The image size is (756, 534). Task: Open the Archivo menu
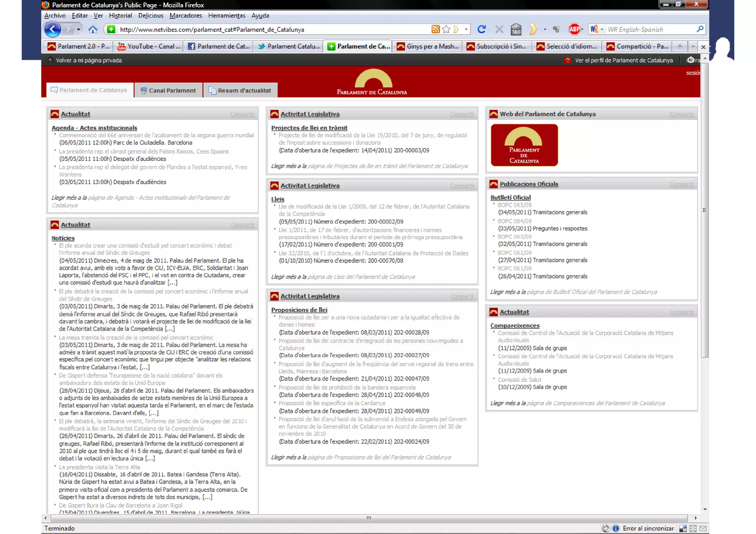click(x=55, y=15)
